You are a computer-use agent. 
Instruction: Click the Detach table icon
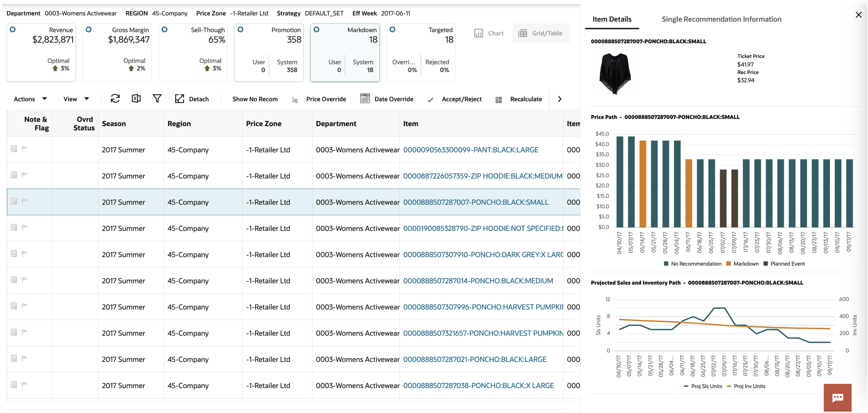[179, 99]
